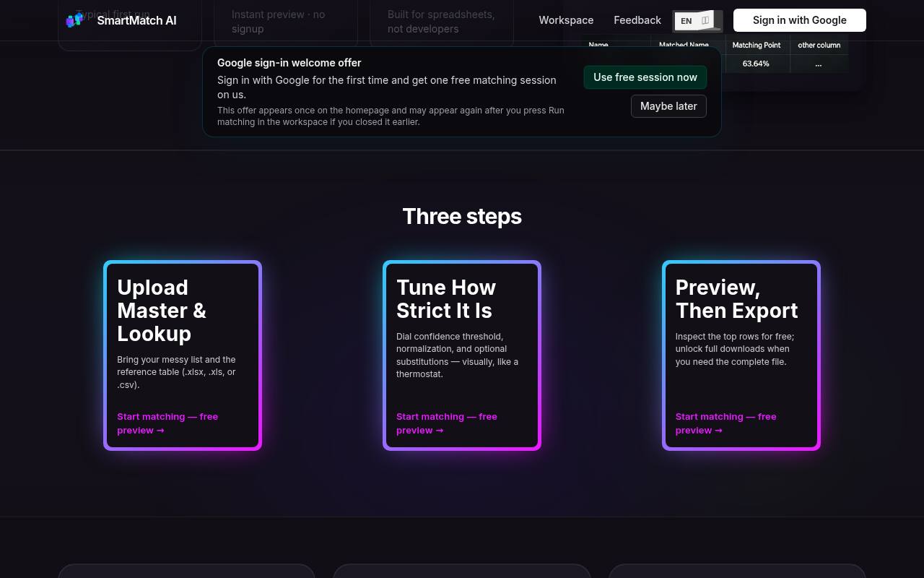
Task: Click the book icon in language toggle
Action: pyautogui.click(x=705, y=20)
